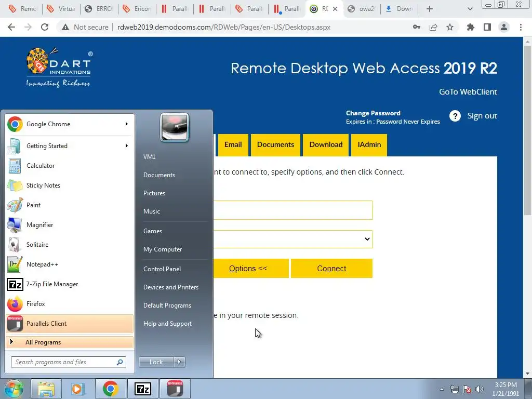Open 7-Zip File Manager entry
The width and height of the screenshot is (532, 399).
coord(70,284)
